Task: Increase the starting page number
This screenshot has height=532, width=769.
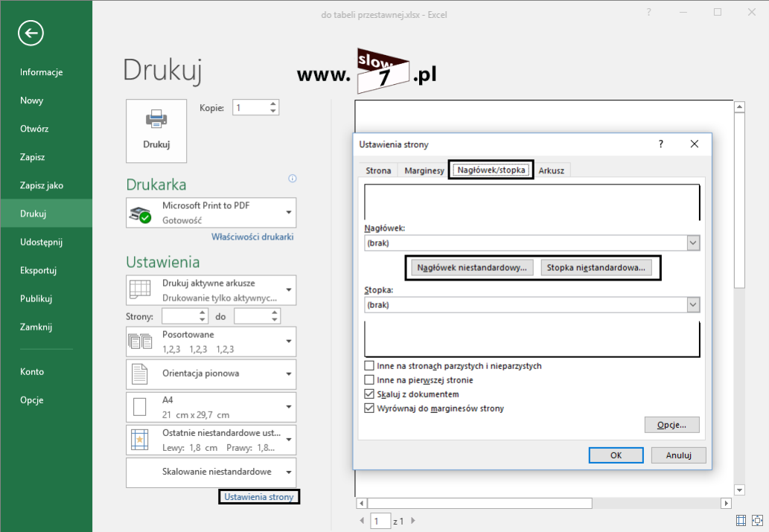Action: point(202,313)
